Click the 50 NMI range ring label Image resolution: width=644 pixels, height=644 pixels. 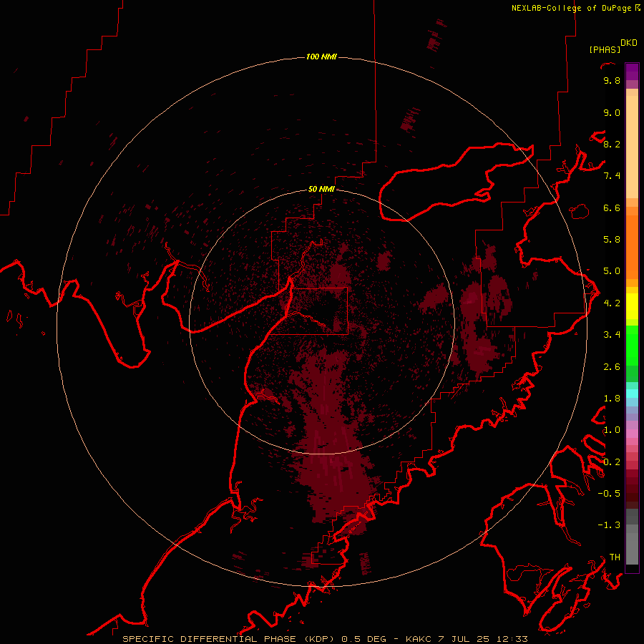321,189
